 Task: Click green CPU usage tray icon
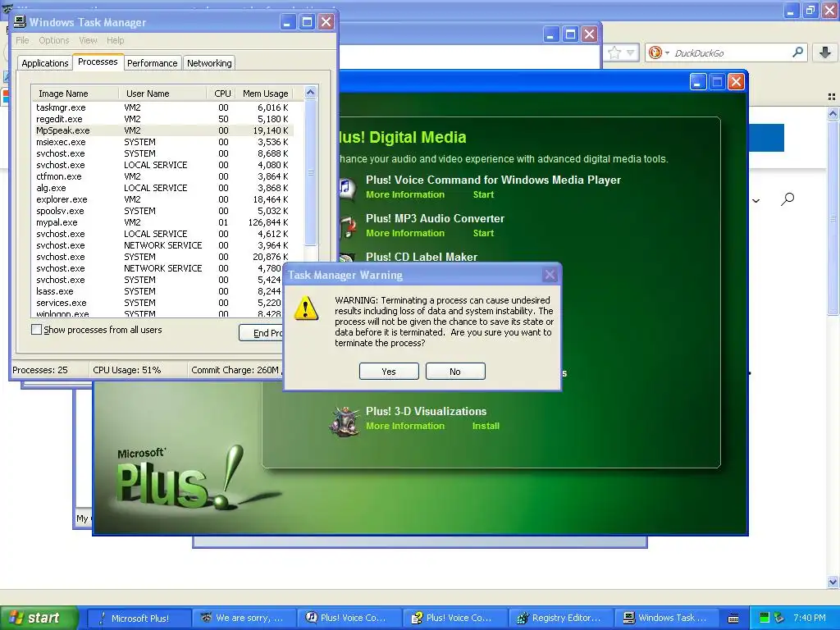[x=765, y=618]
